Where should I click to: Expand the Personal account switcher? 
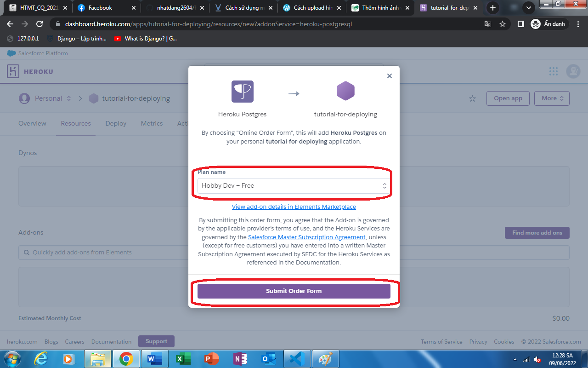45,98
